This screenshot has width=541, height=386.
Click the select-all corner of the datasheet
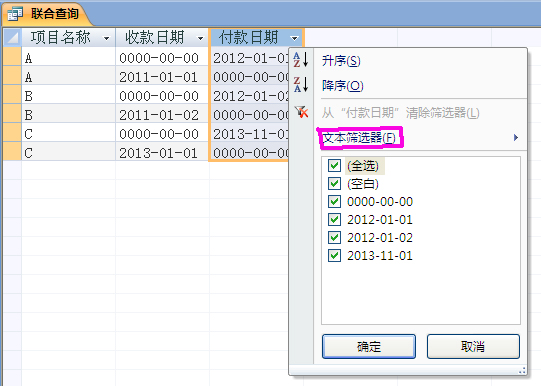click(12, 37)
